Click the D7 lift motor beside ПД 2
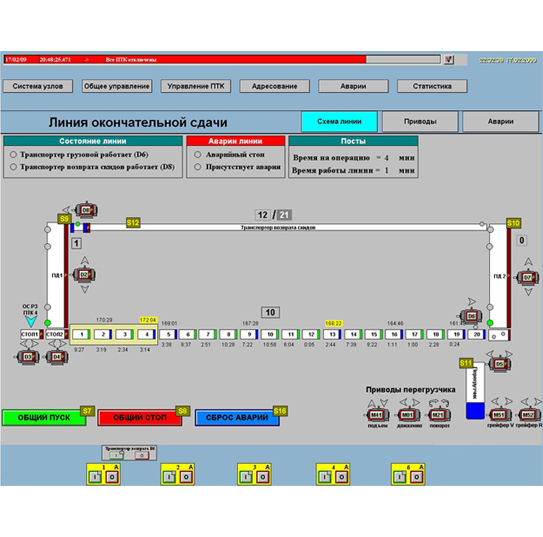 527,278
